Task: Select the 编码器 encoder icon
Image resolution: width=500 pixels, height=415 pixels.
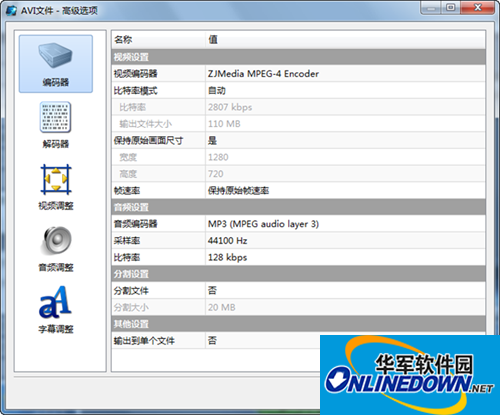Action: click(x=56, y=64)
